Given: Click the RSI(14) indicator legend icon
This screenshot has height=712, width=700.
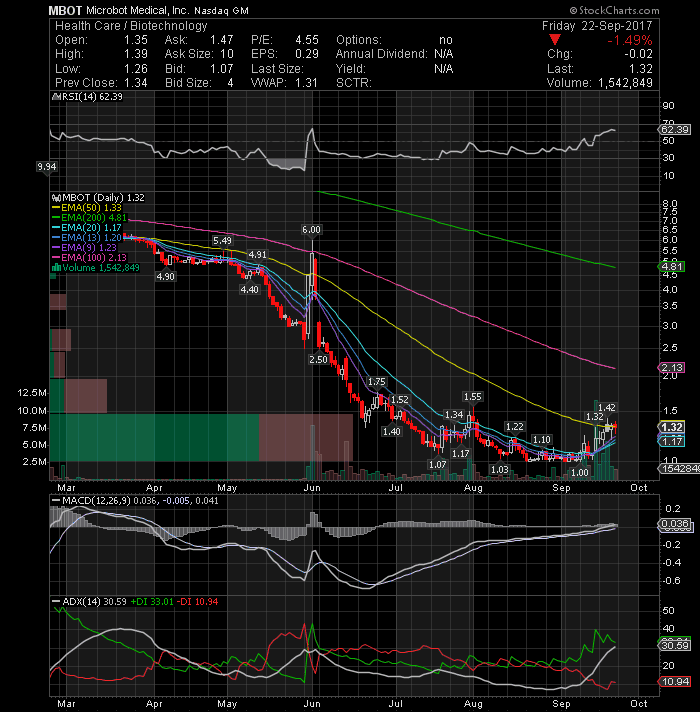Looking at the screenshot, I should 56,97.
